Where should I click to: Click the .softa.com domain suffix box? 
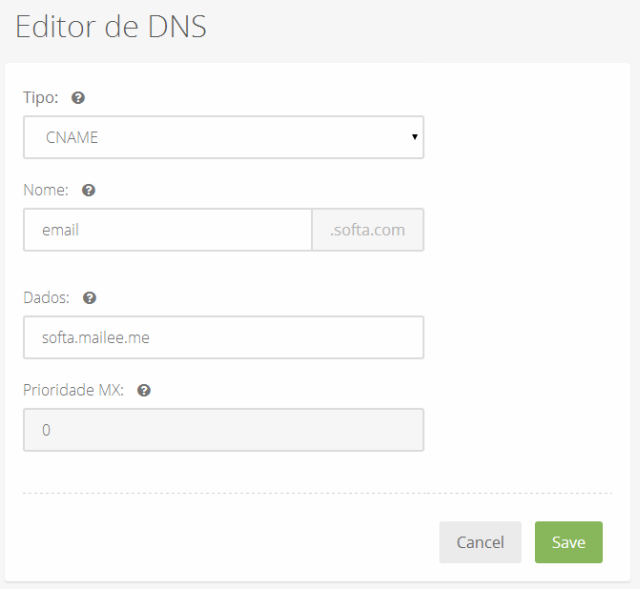(368, 230)
